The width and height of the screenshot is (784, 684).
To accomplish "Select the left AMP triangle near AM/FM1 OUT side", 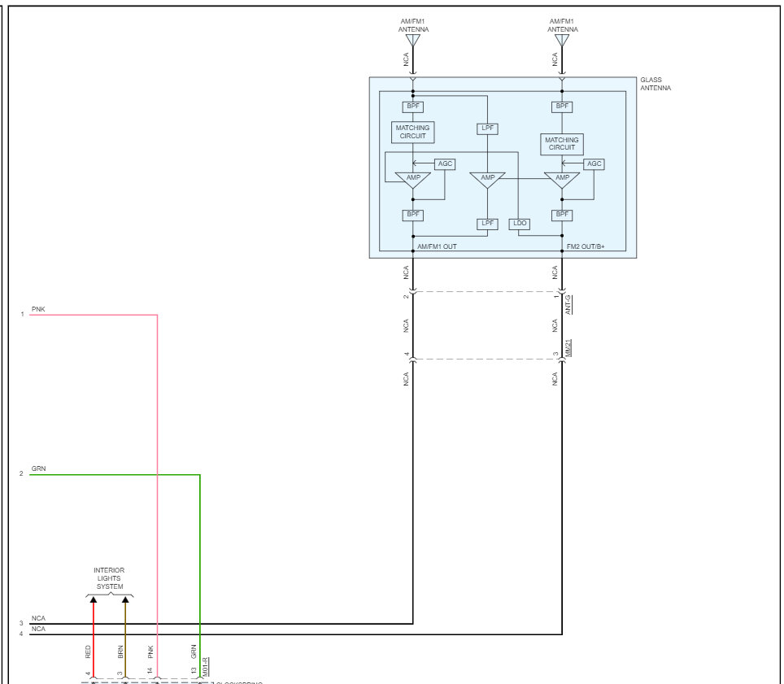I will pyautogui.click(x=413, y=179).
